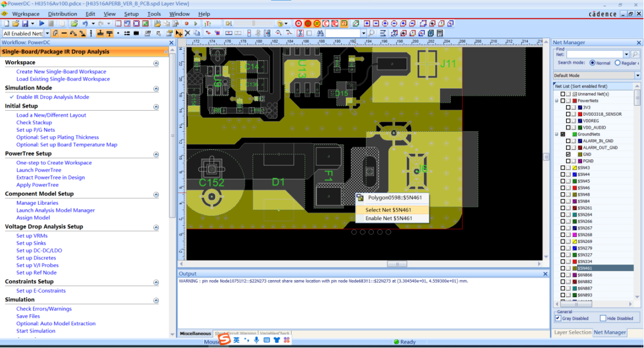Collapse the PowerTree Setup section
644x348 pixels.
[156, 154]
